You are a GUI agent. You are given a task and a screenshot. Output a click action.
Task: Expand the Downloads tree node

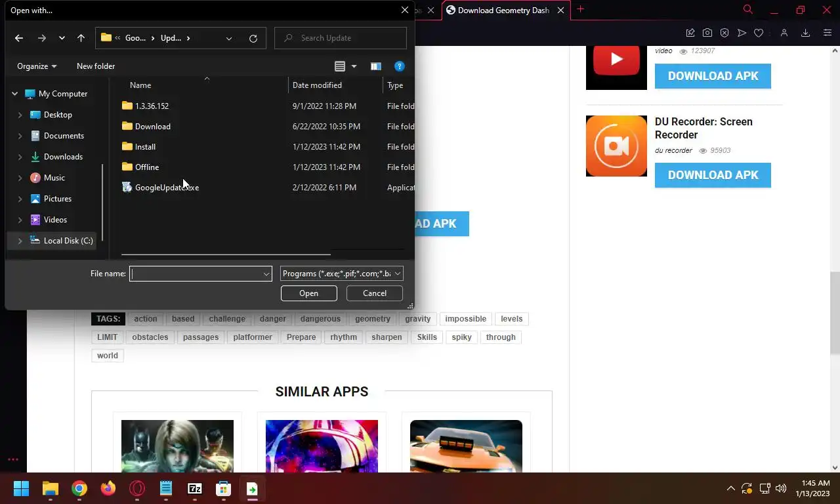[x=20, y=157]
